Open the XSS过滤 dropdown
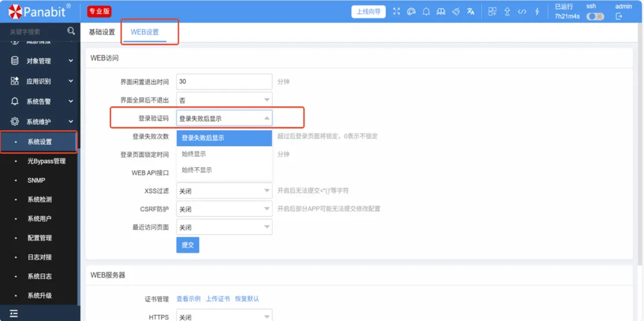Screen dimensions: 644x321 point(224,191)
